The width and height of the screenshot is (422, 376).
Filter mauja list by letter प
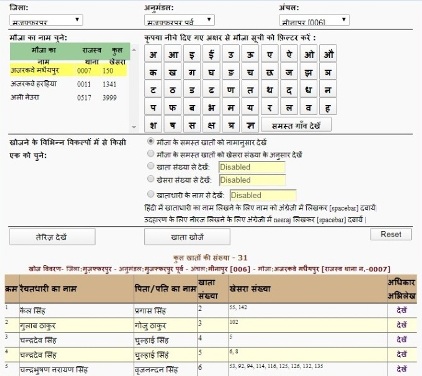coord(153,107)
